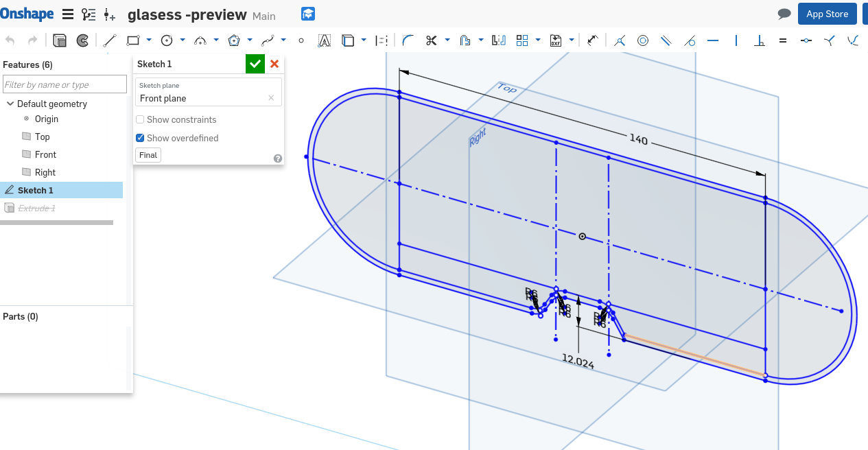Apply the Tangent constraint
The width and height of the screenshot is (868, 450).
coord(690,40)
